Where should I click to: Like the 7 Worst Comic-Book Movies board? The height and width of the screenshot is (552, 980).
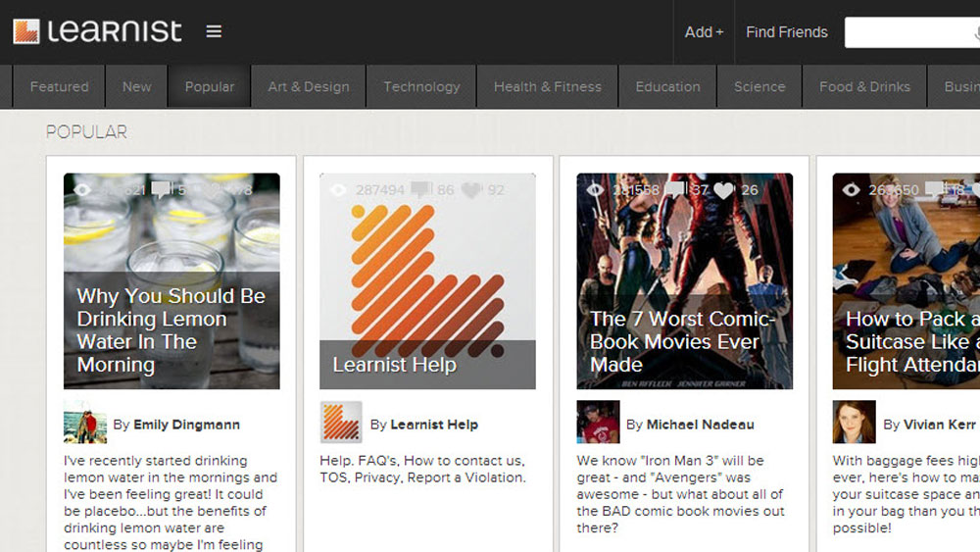point(724,190)
